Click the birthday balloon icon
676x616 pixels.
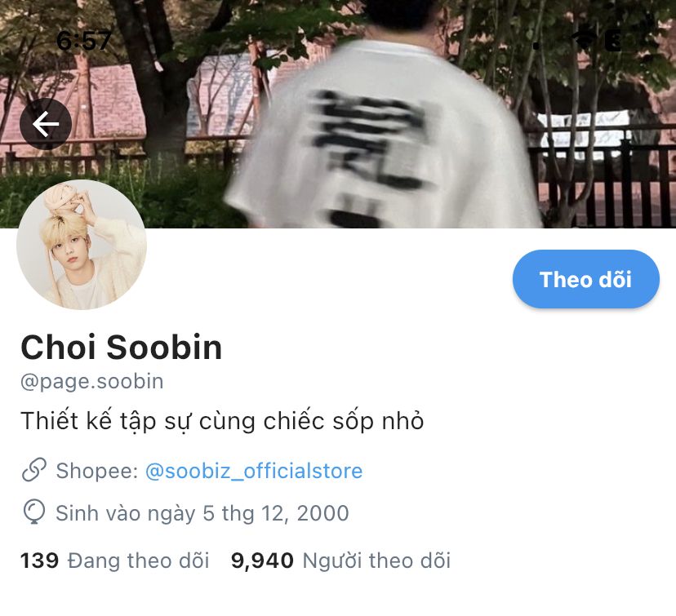point(34,512)
